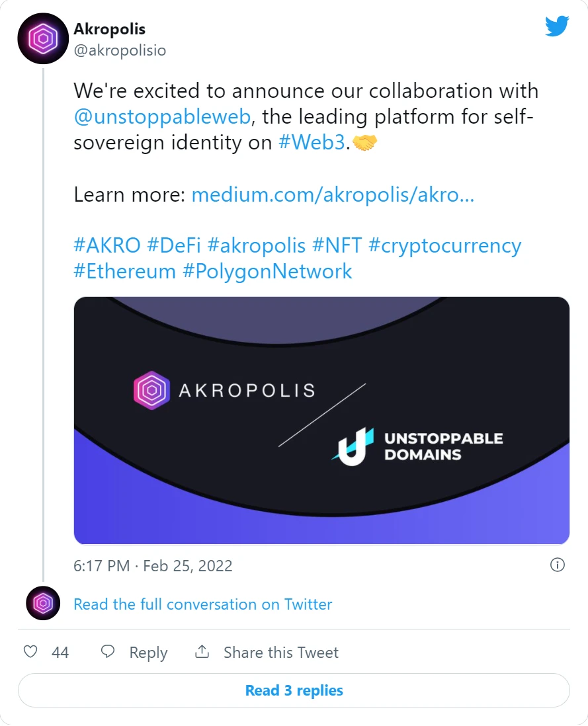The image size is (588, 726).
Task: Click Share this Tweet
Action: click(x=281, y=653)
